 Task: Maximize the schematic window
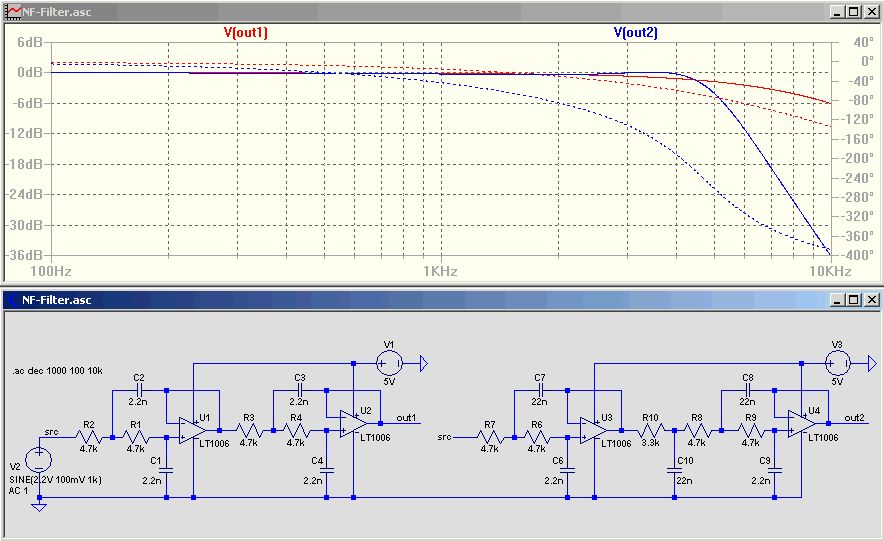(x=854, y=299)
